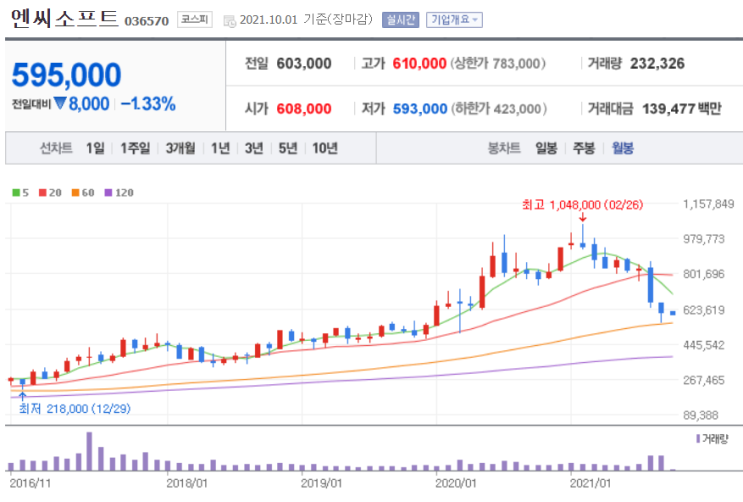The image size is (743, 502).
Task: Click the 801,696 y-axis label
Action: [x=704, y=274]
